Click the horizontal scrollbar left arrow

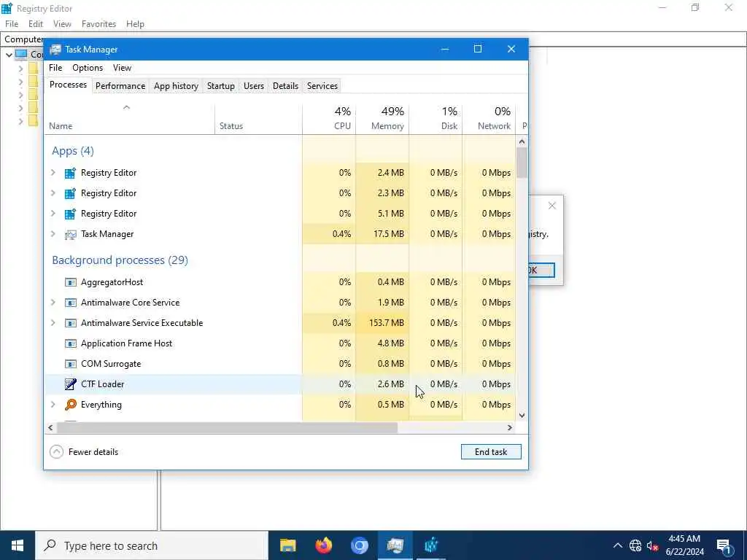point(50,427)
